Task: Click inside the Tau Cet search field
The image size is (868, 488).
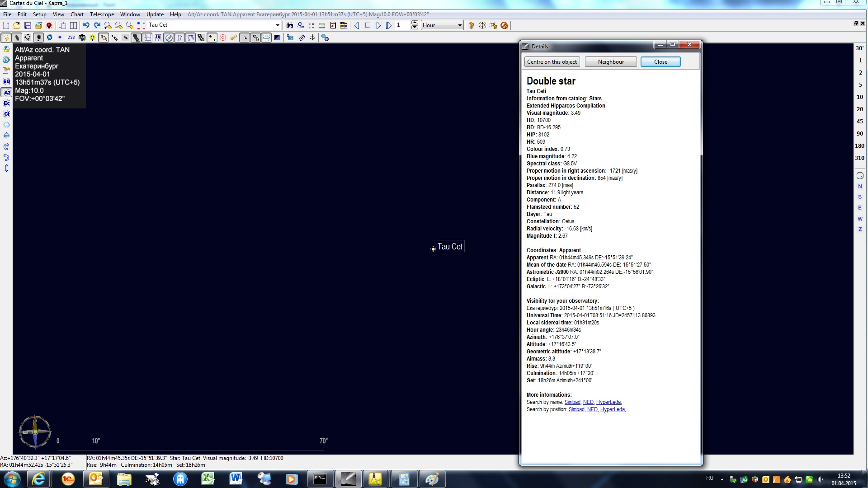Action: pos(210,25)
